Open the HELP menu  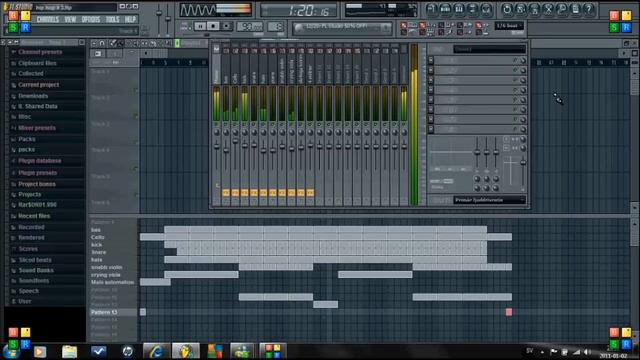coord(130,19)
